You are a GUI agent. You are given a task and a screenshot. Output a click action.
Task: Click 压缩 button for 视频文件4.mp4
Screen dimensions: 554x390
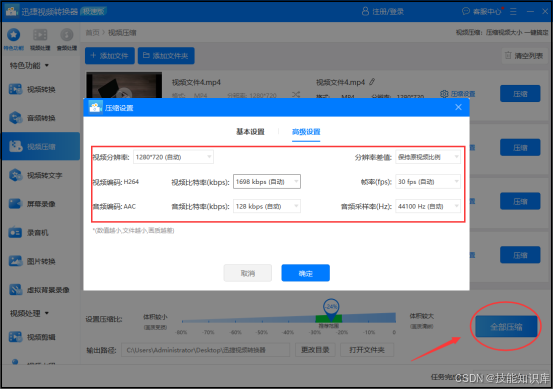point(520,94)
